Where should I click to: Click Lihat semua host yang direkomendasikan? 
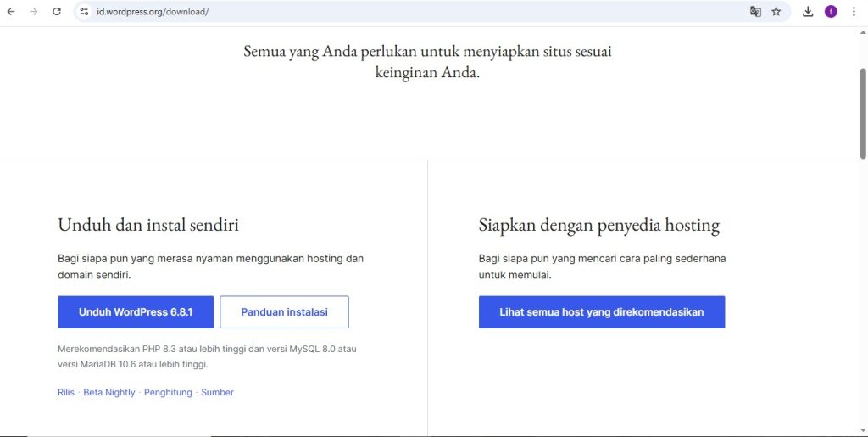pos(601,311)
